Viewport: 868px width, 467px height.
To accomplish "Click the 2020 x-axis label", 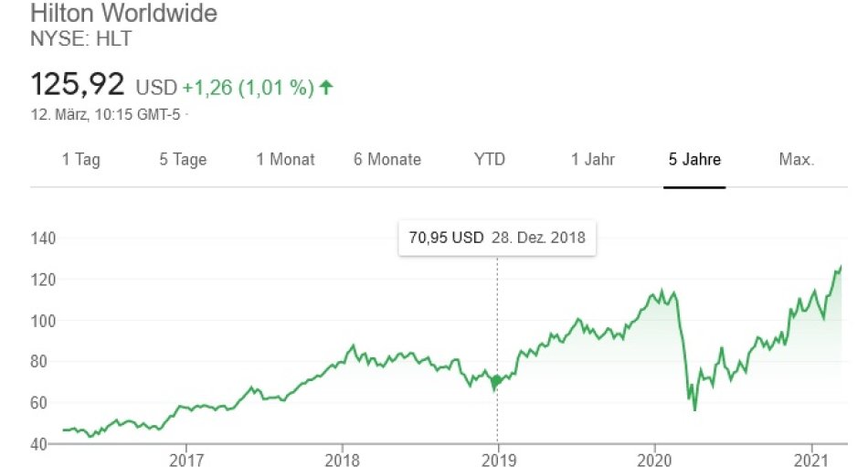I will click(654, 458).
